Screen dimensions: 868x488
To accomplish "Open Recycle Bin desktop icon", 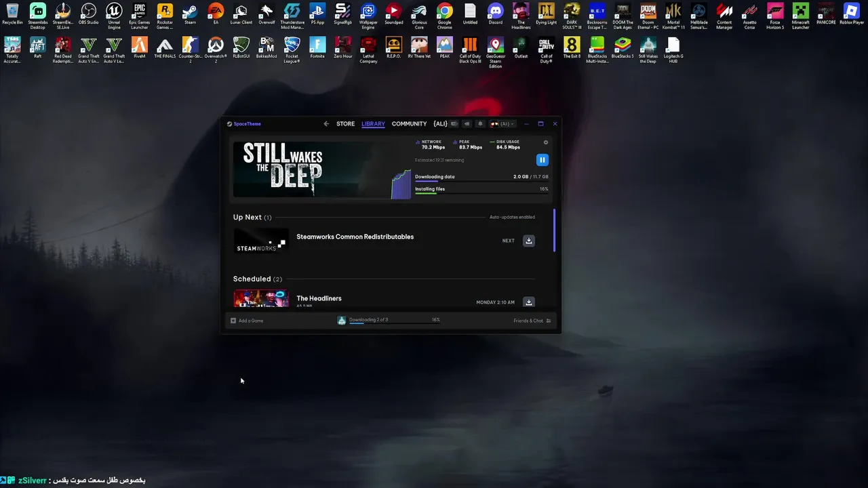I will coord(12,15).
